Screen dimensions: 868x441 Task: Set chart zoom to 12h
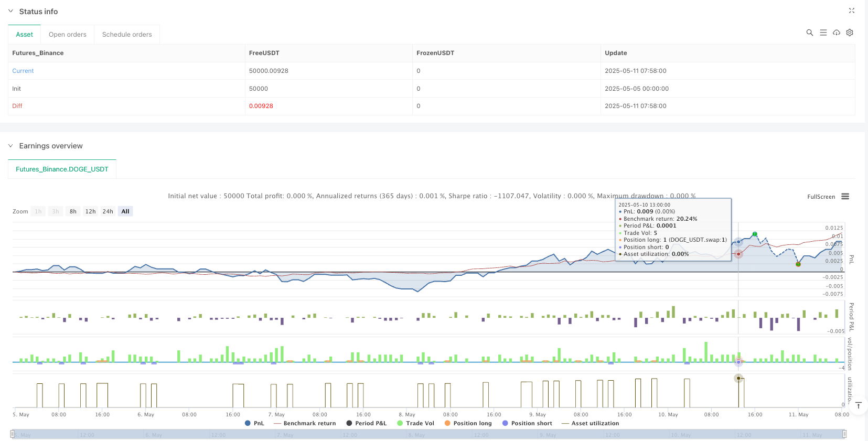[90, 211]
